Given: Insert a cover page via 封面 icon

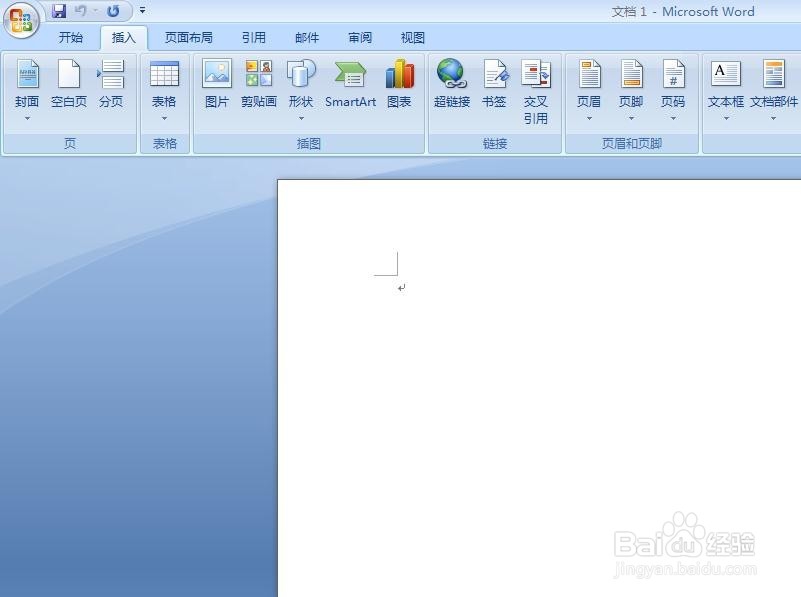Looking at the screenshot, I should coord(28,74).
